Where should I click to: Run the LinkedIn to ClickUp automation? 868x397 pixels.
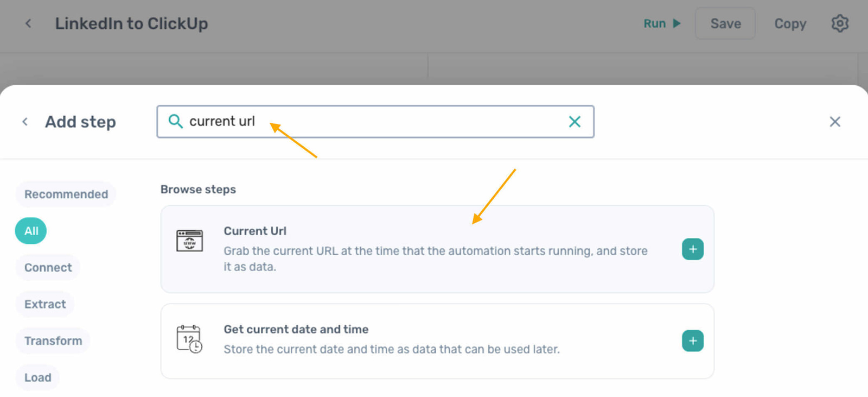click(x=662, y=23)
